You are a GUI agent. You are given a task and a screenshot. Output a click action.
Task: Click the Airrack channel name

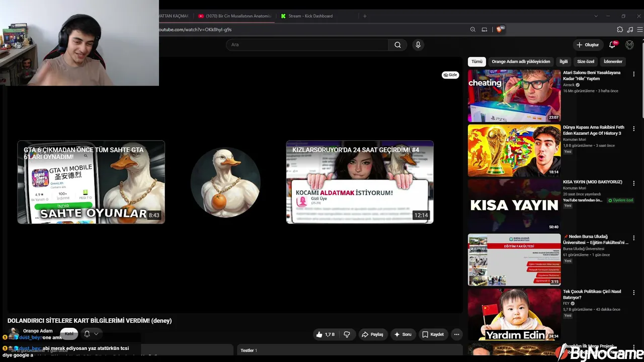(569, 85)
